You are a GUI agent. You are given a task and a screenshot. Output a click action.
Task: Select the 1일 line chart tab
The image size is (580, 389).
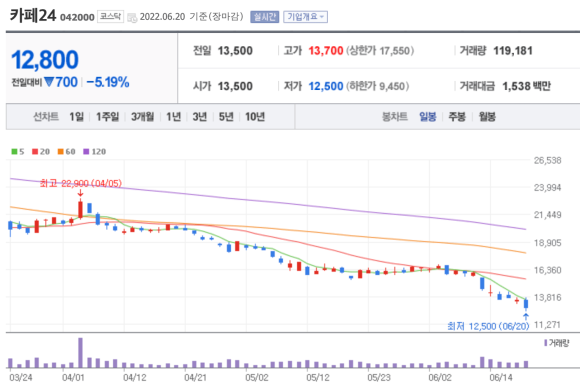(x=77, y=117)
